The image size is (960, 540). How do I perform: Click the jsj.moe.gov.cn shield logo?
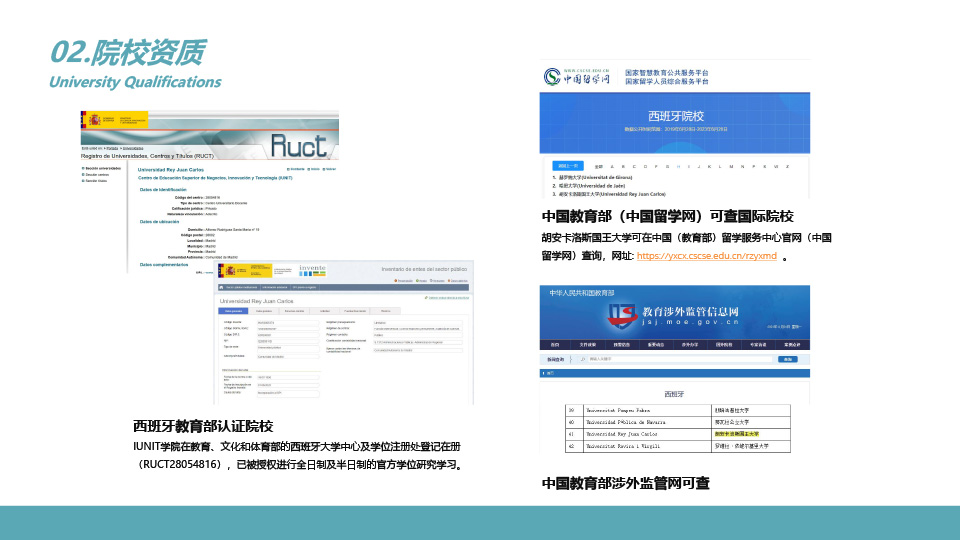tap(624, 316)
